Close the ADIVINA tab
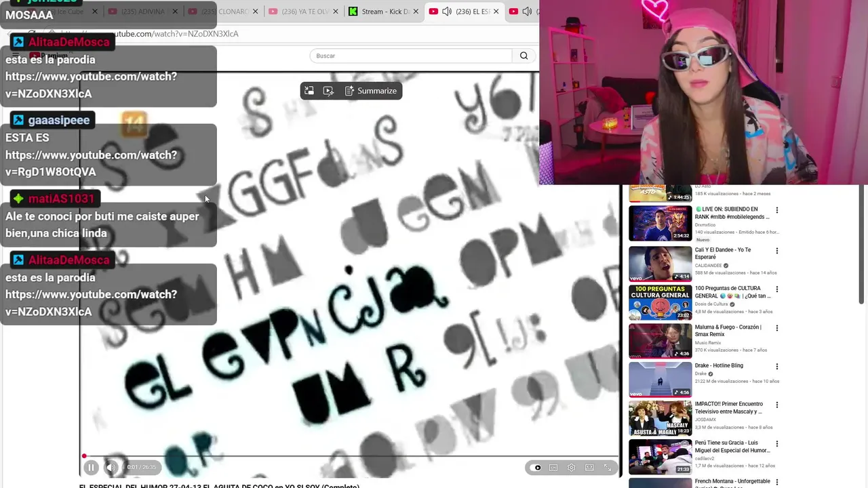This screenshot has width=868, height=488. pyautogui.click(x=175, y=12)
